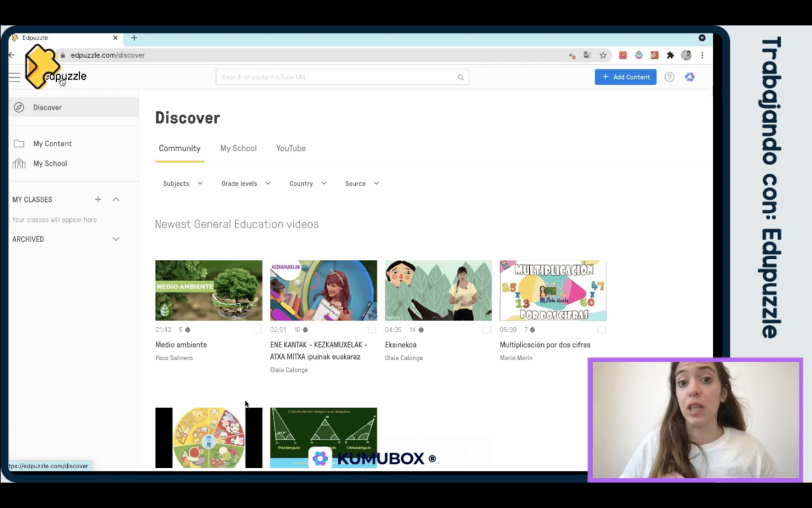Open the Country filter dropdown
The image size is (812, 508).
[308, 184]
